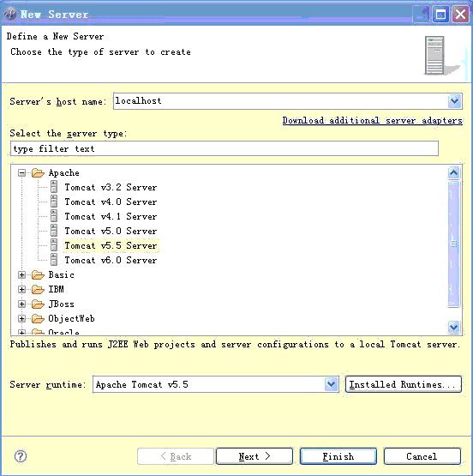Open the Server runtime dropdown arrow
Viewport: 473px width, 476px height.
pyautogui.click(x=331, y=384)
